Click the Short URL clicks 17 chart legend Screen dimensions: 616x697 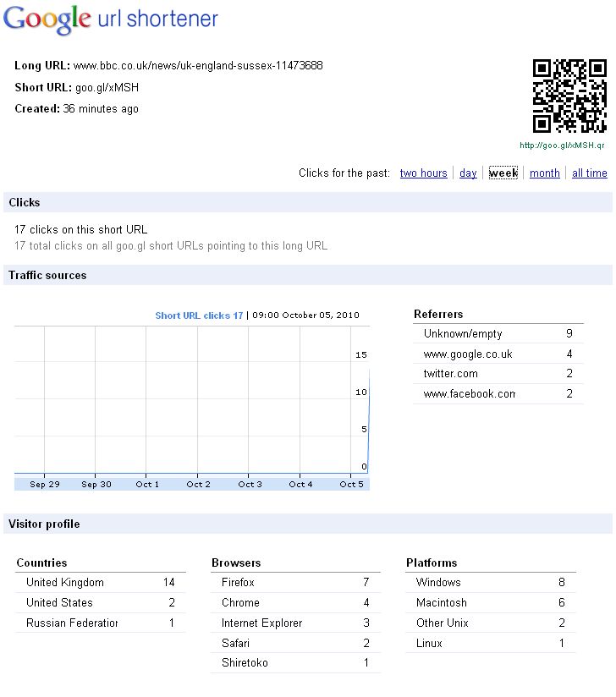199,316
